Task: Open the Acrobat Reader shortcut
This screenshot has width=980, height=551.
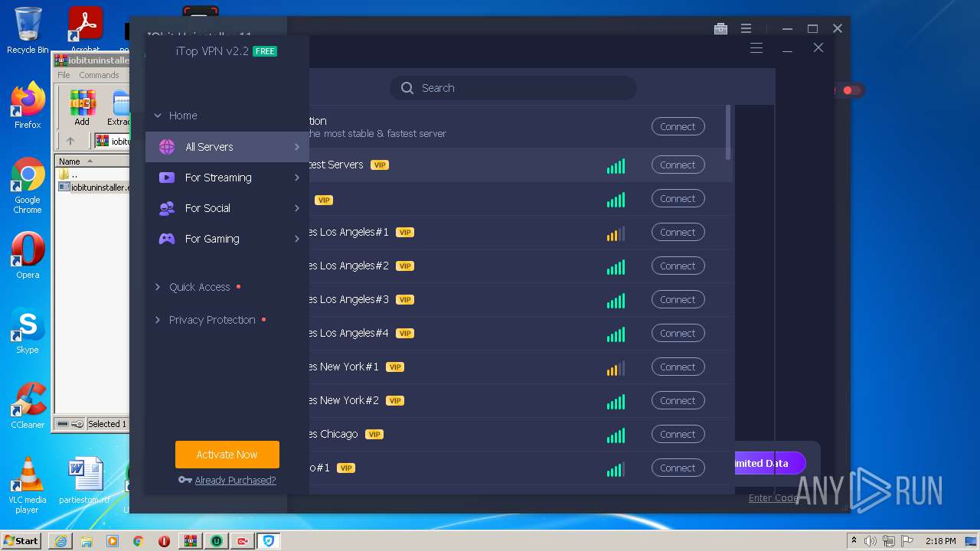Action: 86,31
